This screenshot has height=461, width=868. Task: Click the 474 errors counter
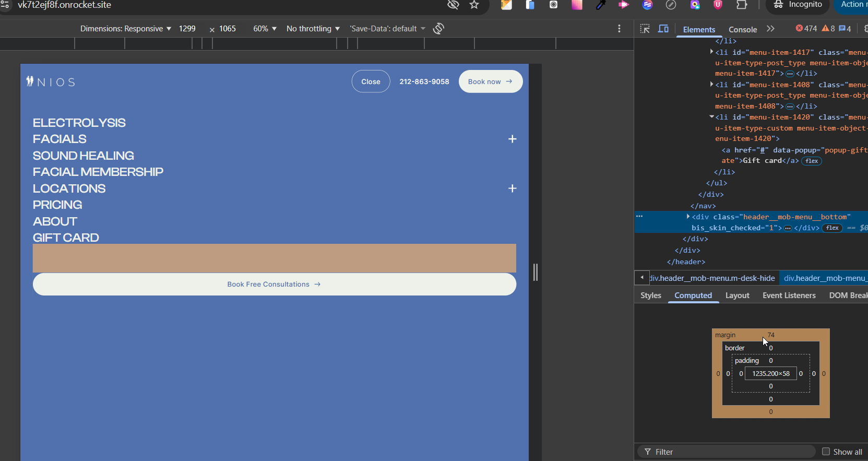pyautogui.click(x=806, y=29)
